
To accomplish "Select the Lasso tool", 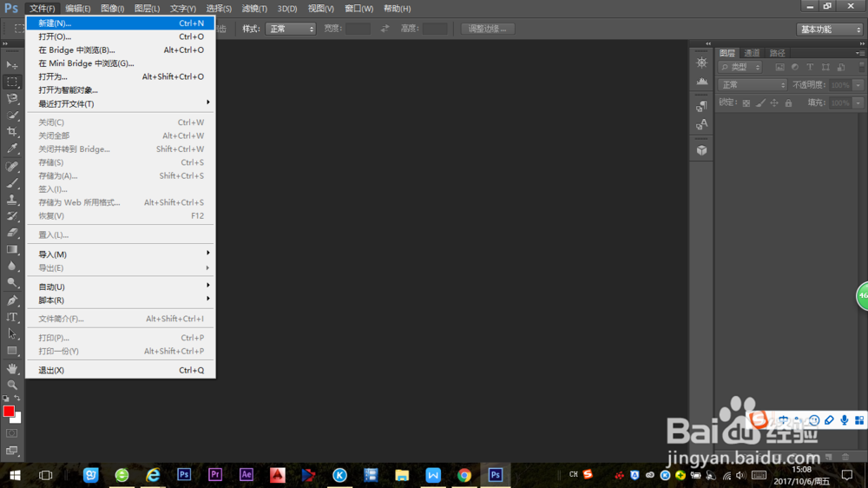I will [x=11, y=99].
